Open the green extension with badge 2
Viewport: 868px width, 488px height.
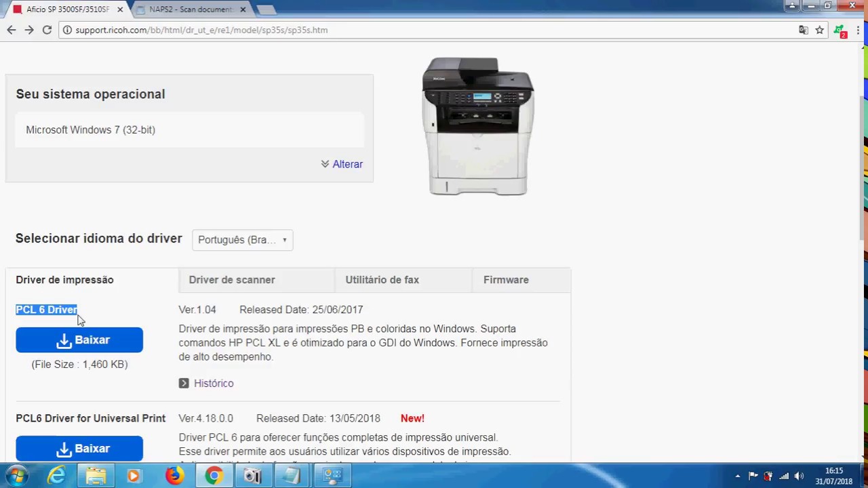840,30
